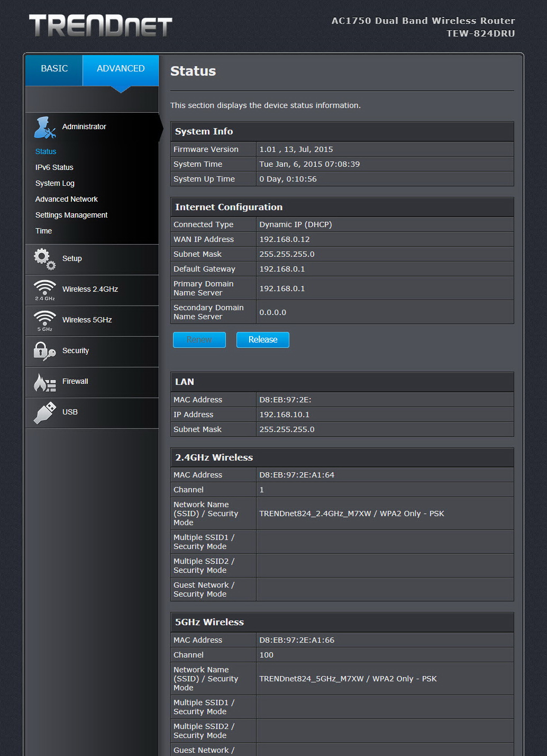The width and height of the screenshot is (547, 756).
Task: Click the Internet Configuration section header
Action: (342, 207)
